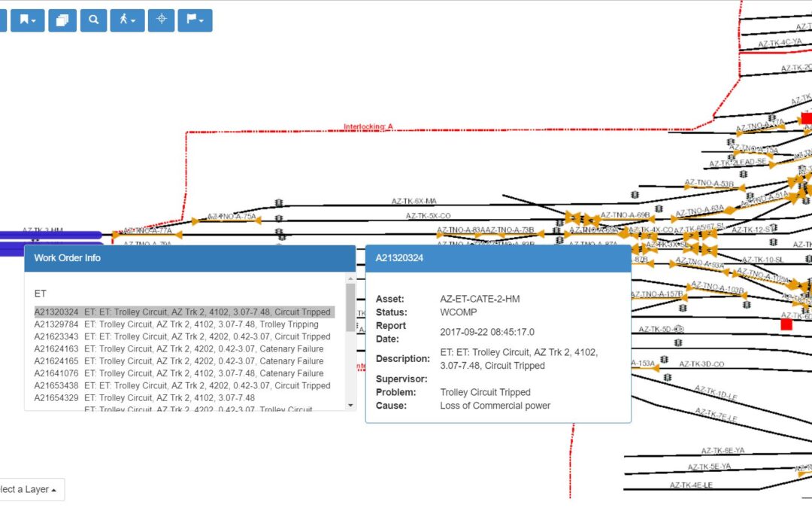
Task: Select work order A21653438 Circuit Tripped
Action: [x=182, y=385]
